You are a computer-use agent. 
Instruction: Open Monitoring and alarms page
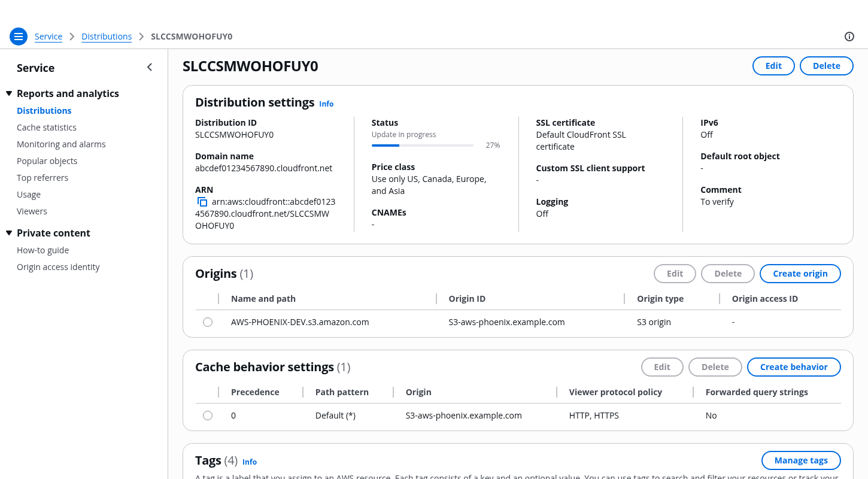click(61, 144)
